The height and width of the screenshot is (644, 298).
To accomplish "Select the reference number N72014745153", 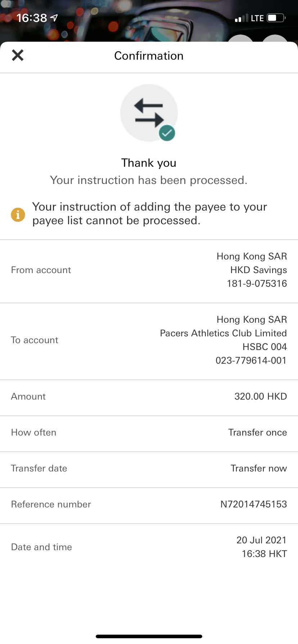I will (x=253, y=504).
